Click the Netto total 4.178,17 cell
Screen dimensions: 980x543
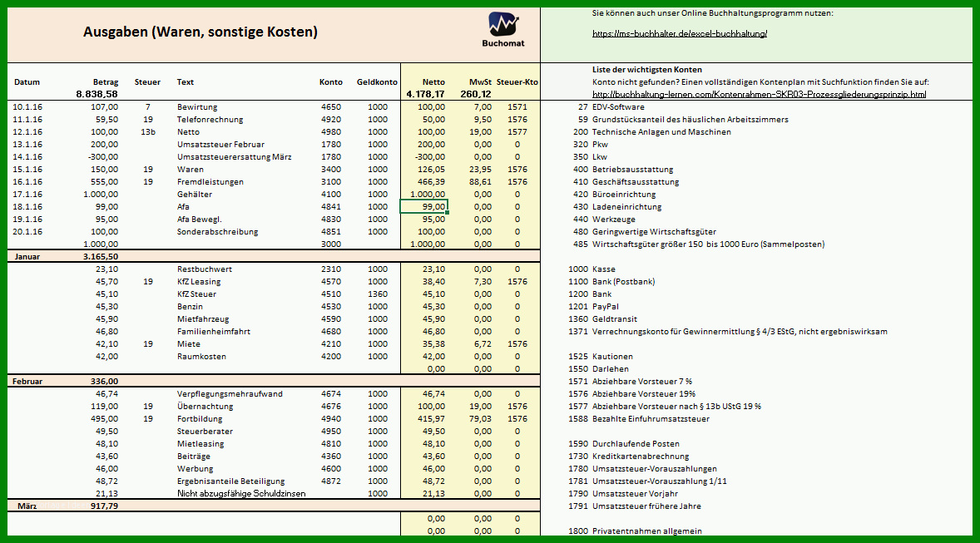[x=426, y=94]
